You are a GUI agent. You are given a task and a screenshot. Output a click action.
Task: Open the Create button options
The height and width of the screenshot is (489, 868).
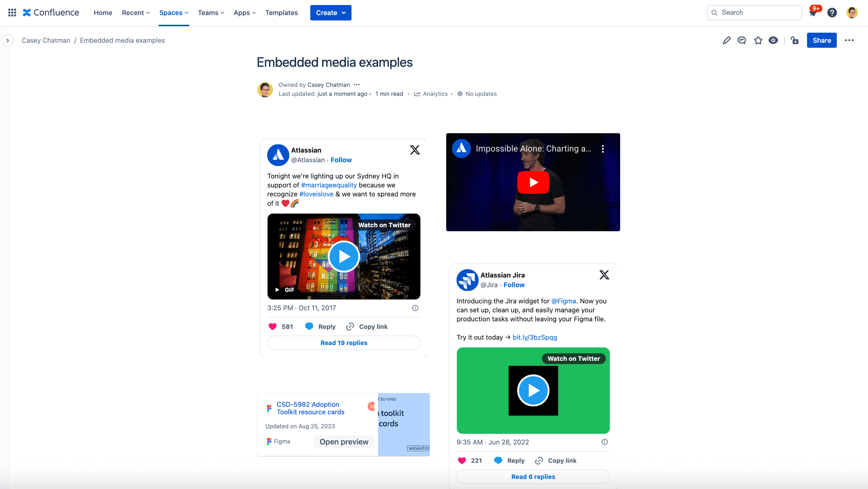tap(345, 13)
